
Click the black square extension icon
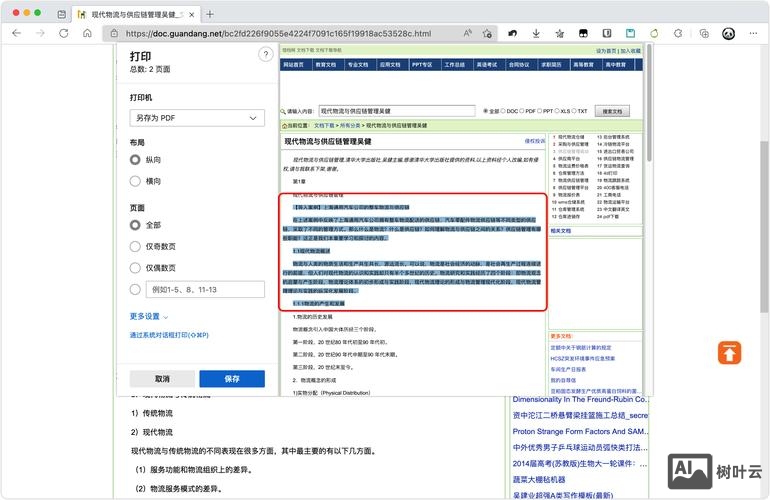pos(583,33)
